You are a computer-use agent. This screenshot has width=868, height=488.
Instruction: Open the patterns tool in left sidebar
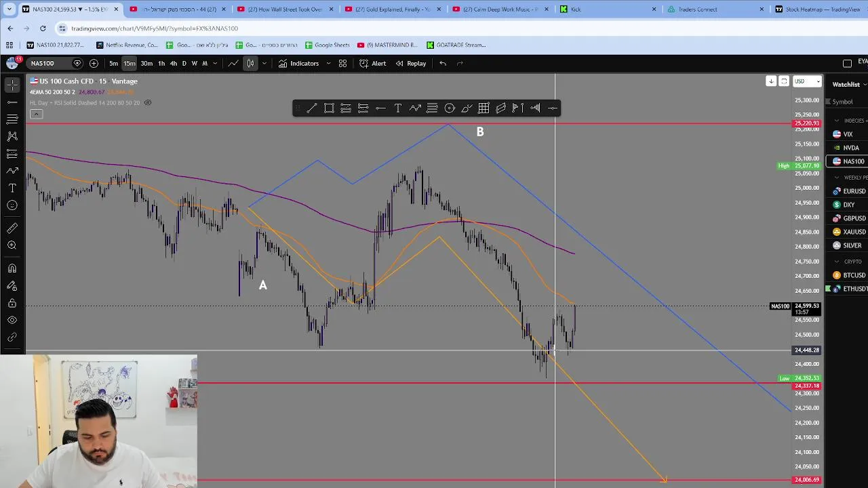[12, 136]
